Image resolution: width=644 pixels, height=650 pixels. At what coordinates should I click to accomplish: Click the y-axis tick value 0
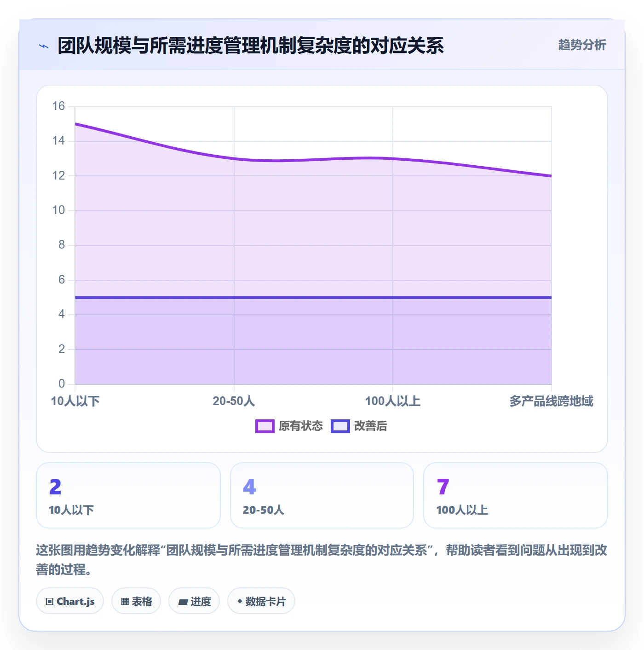click(x=62, y=384)
